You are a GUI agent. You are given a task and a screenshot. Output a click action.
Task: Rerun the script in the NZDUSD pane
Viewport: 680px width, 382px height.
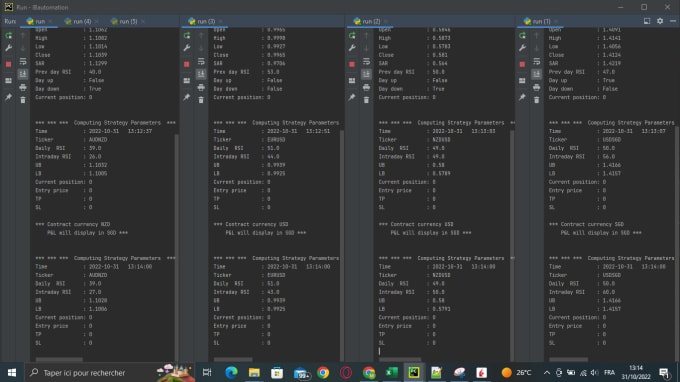click(352, 36)
